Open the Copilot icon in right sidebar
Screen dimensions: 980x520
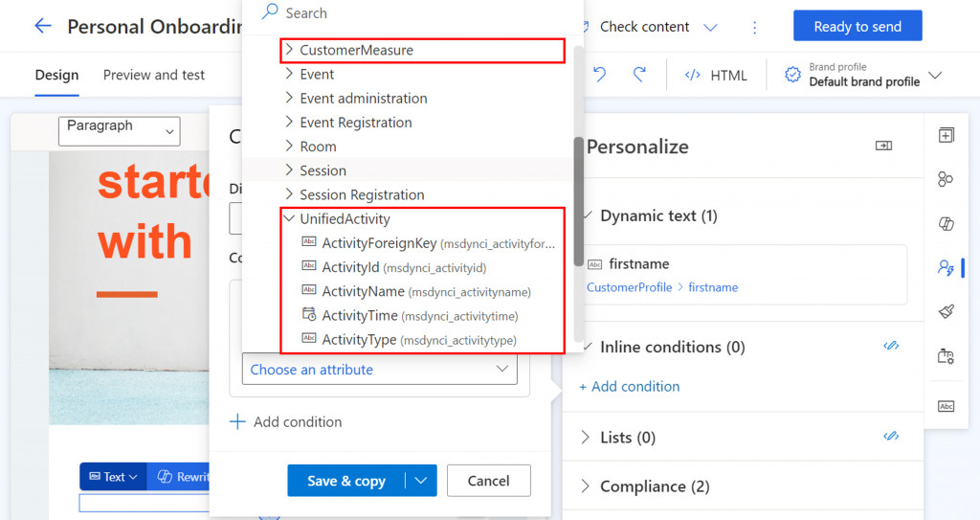[x=946, y=224]
